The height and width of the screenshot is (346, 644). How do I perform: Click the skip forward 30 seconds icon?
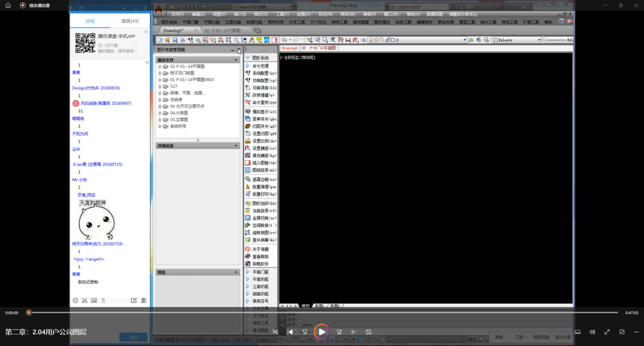coord(339,332)
